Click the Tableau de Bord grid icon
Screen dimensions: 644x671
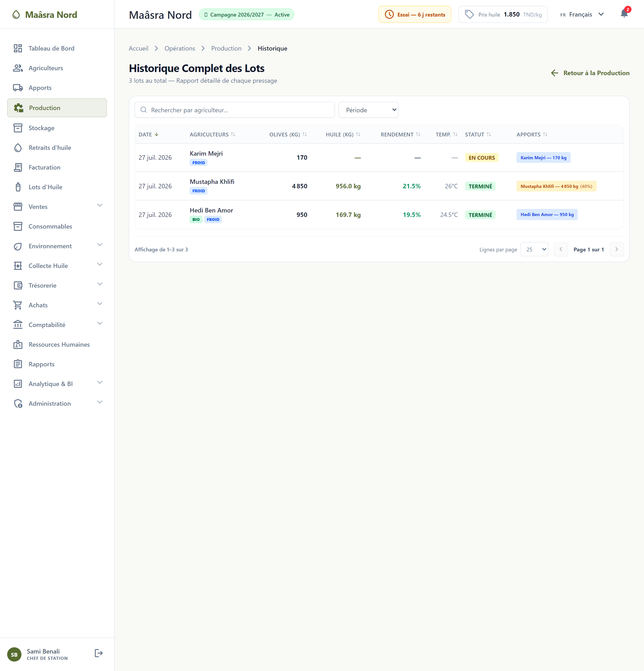[x=18, y=48]
